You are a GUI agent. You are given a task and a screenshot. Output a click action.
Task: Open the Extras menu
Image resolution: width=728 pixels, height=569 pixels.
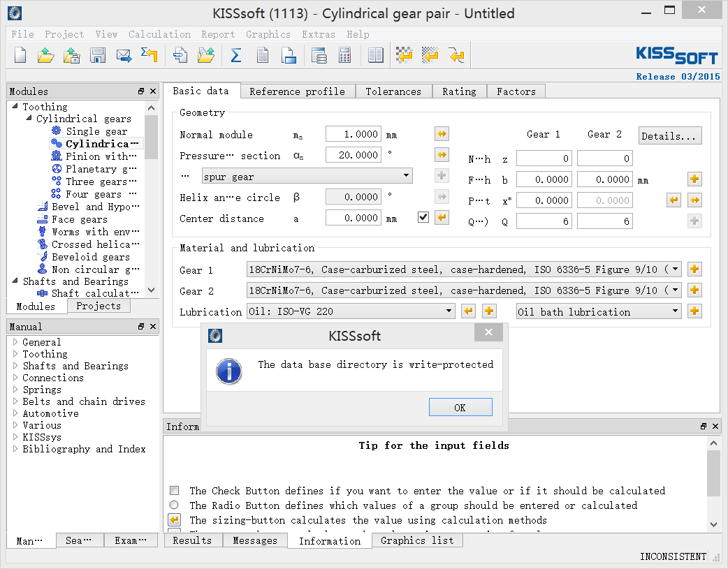coord(319,34)
